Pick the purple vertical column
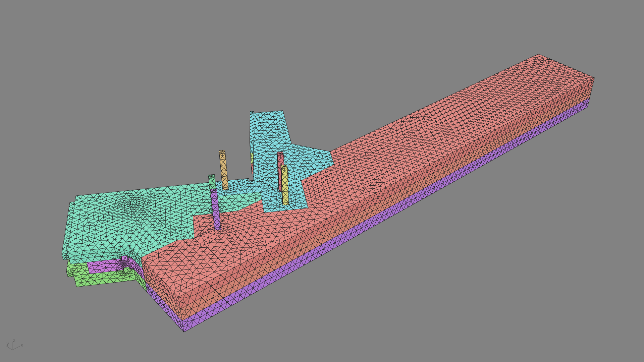Viewport: 644px width, 362px height. (x=215, y=209)
